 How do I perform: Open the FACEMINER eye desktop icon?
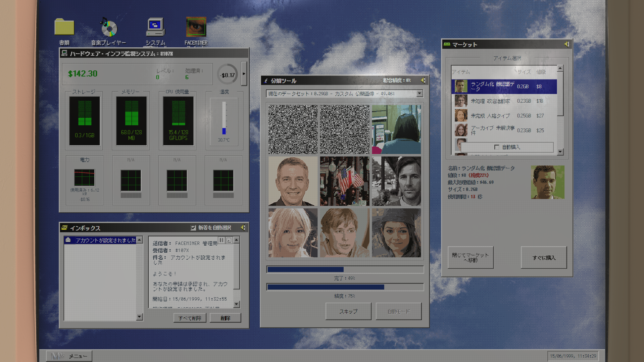[x=196, y=27]
